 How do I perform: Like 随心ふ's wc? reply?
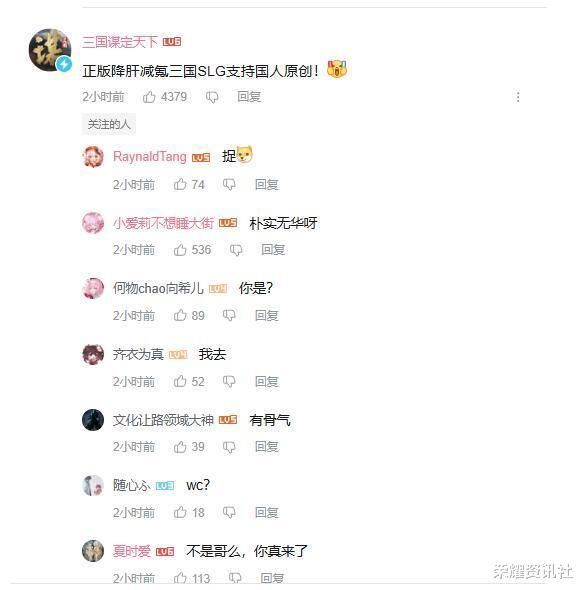(180, 512)
